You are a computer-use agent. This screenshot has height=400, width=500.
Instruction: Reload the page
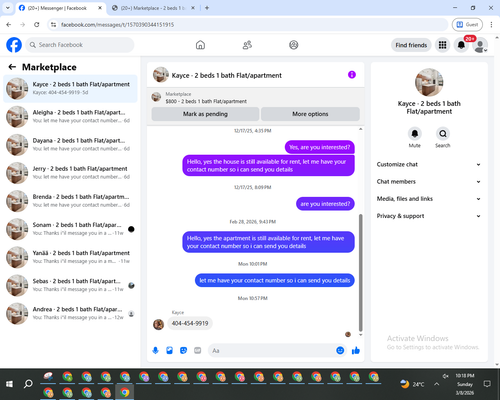click(x=37, y=25)
